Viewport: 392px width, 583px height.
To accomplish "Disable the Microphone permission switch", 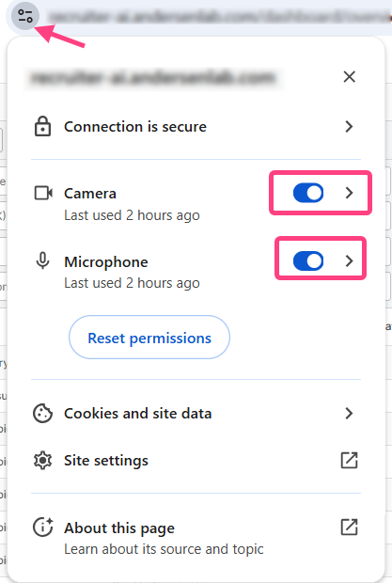I will click(x=308, y=260).
